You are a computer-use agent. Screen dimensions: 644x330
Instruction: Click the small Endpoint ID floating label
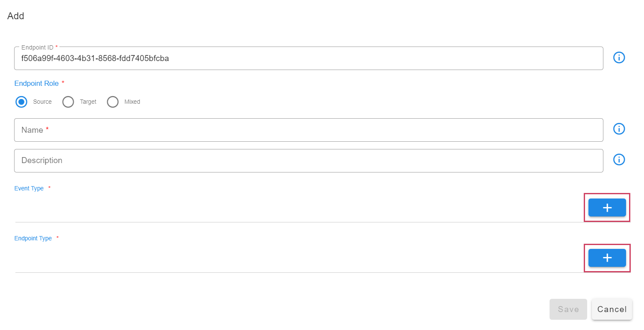coord(37,47)
